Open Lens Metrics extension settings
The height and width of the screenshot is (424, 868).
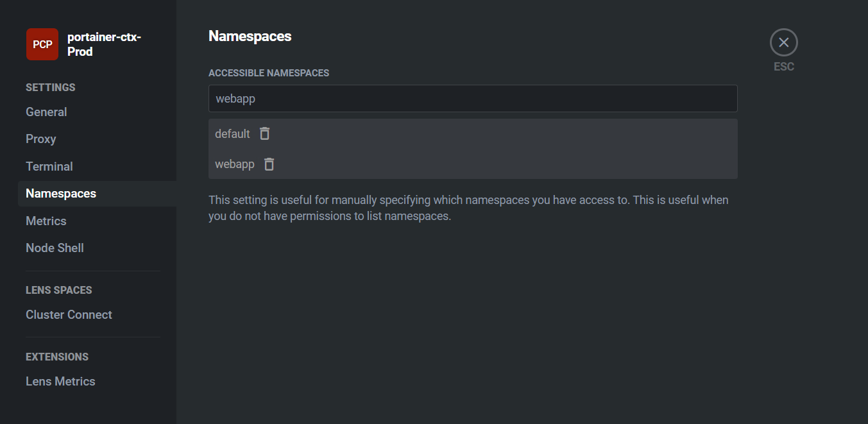click(60, 382)
